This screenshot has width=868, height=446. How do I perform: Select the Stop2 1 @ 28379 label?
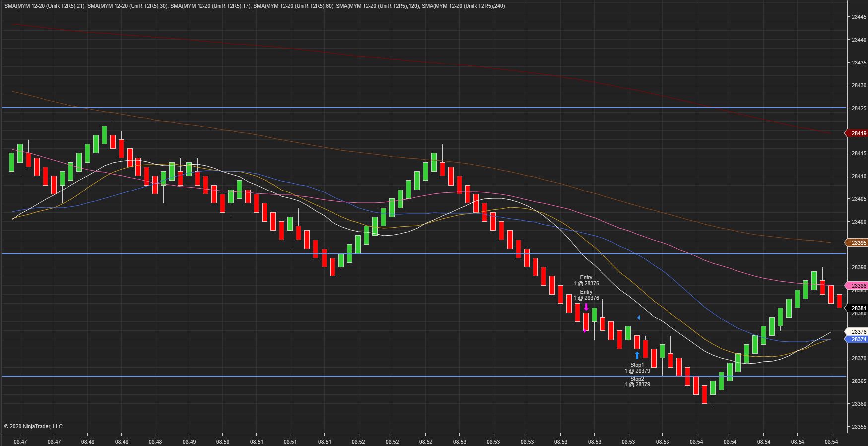pyautogui.click(x=637, y=382)
